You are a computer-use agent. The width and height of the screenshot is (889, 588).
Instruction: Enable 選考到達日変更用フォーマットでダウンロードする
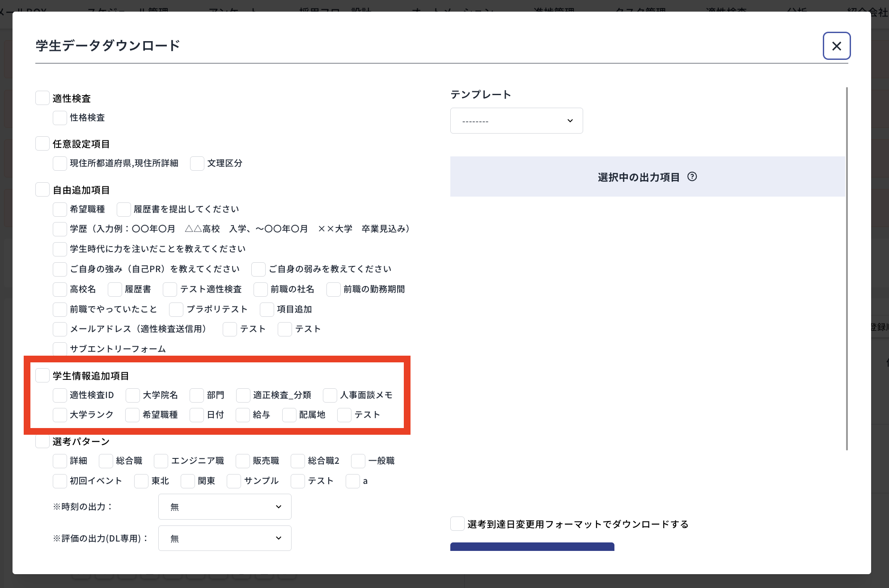(x=457, y=523)
